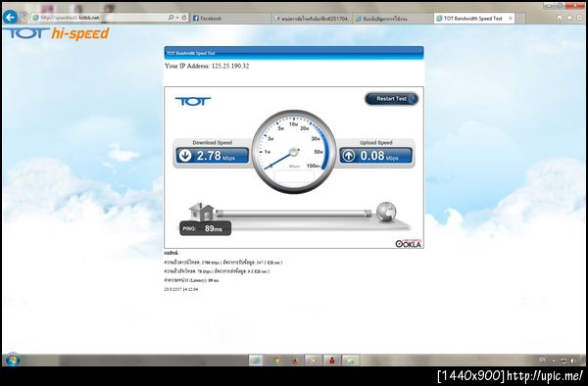Image resolution: width=588 pixels, height=386 pixels.
Task: Click the TOT logo inside the speed test panel
Action: (x=193, y=102)
